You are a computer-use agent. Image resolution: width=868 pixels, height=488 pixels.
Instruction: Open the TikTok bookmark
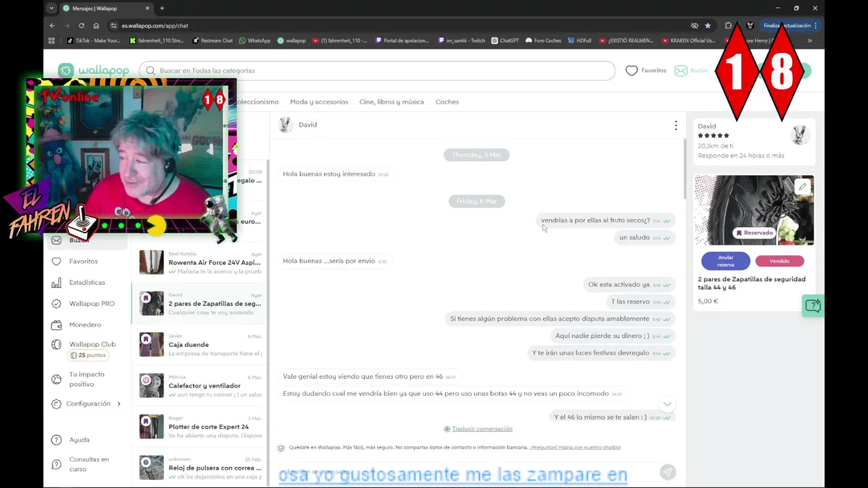coord(94,41)
